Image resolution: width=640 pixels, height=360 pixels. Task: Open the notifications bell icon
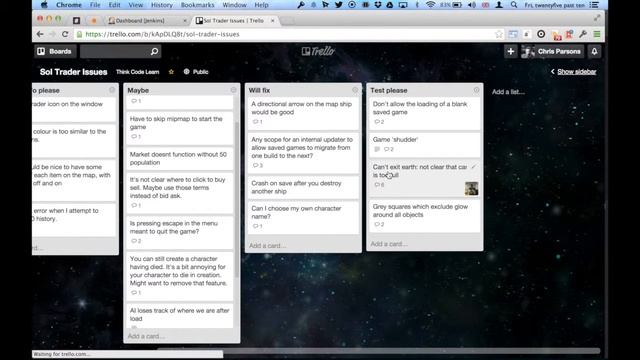594,51
